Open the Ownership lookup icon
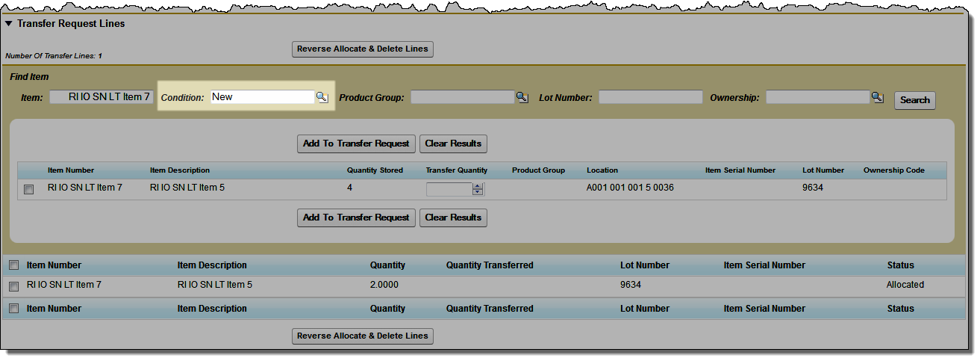Viewport: 980px width, 361px height. (877, 97)
